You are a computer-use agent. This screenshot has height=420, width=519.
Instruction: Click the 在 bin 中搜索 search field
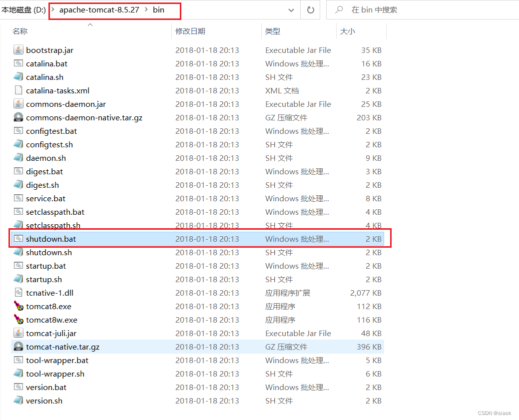423,10
